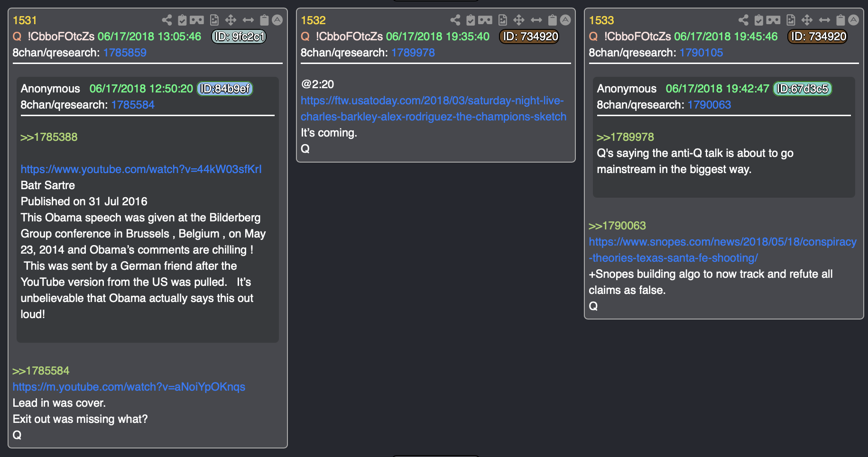Click the "Exit out was missing what?" line
This screenshot has width=868, height=457.
pos(80,419)
